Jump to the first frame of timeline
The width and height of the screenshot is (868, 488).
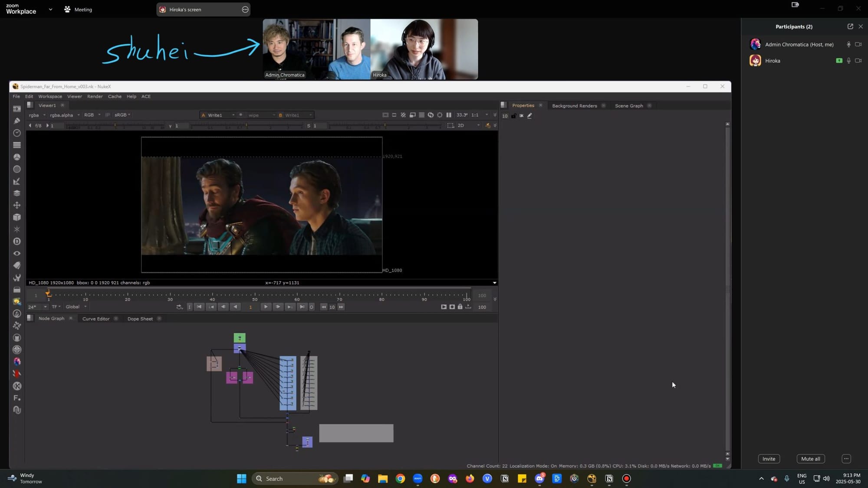tap(199, 307)
